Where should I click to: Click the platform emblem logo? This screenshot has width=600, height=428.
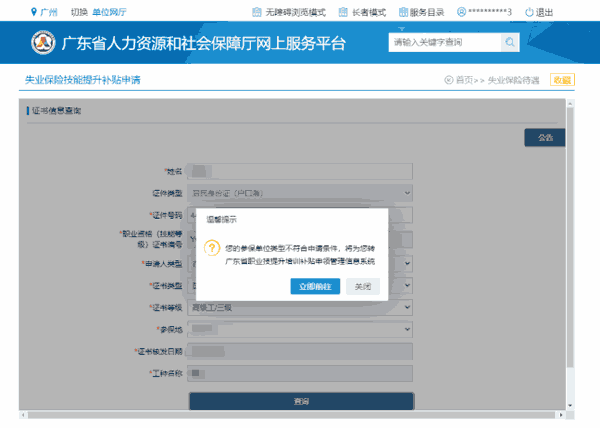click(43, 42)
